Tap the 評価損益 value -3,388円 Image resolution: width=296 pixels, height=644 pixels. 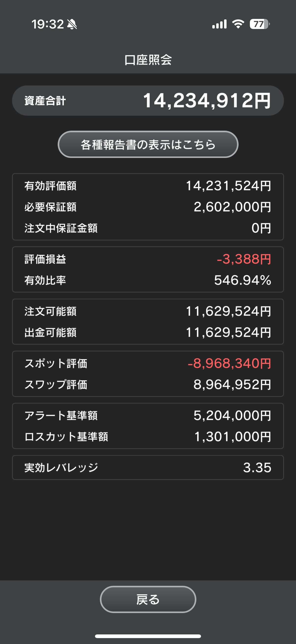[x=244, y=259]
